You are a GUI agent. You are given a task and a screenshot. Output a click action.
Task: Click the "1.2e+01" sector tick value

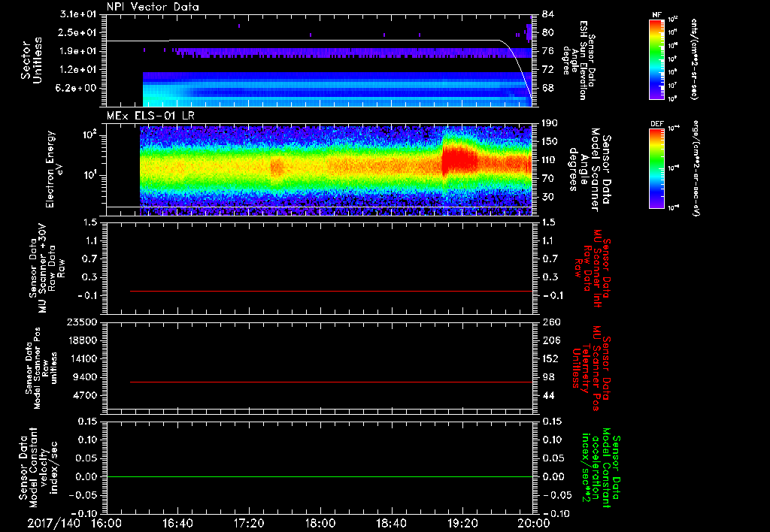(78, 70)
